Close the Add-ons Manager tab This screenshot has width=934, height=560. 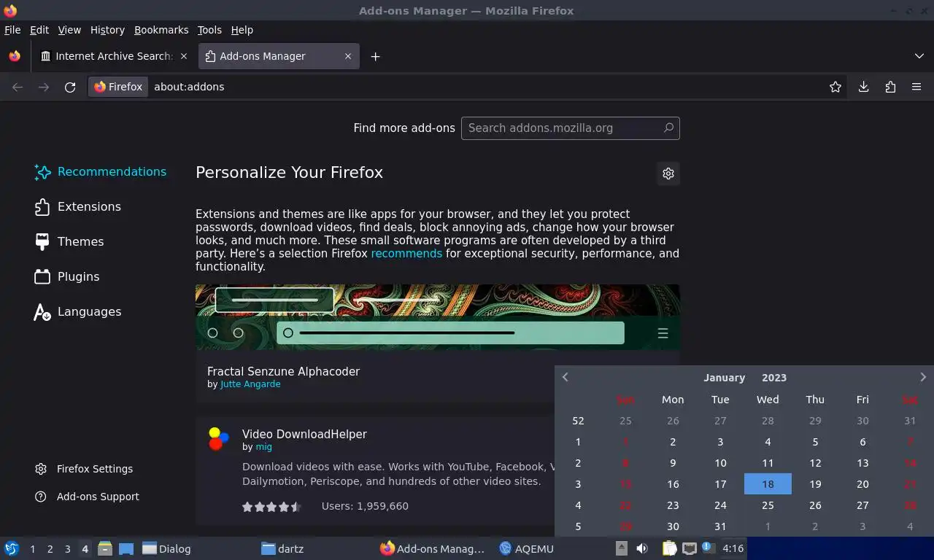(348, 56)
